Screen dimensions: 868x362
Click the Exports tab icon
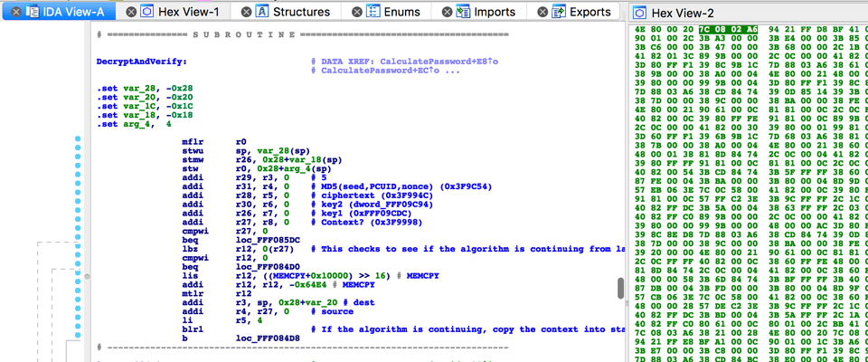click(x=559, y=12)
